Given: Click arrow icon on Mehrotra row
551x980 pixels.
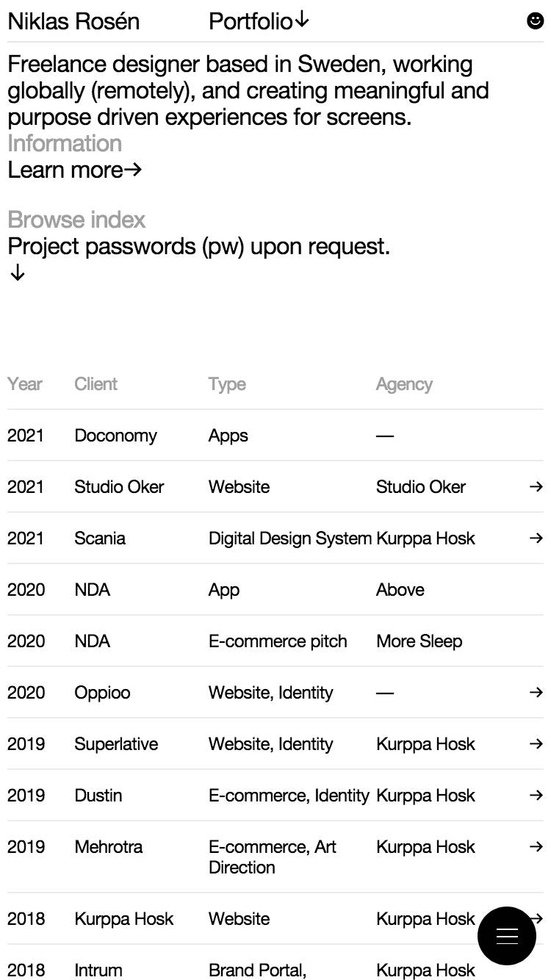Looking at the screenshot, I should coord(536,846).
